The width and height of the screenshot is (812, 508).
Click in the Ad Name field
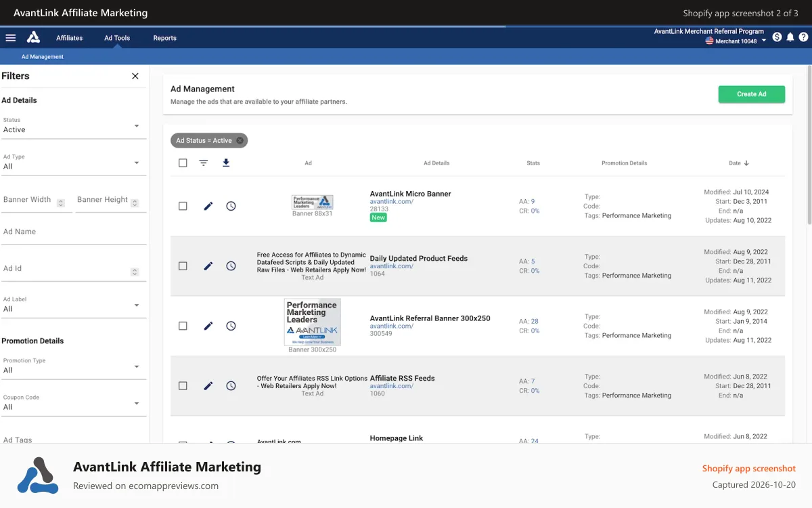coord(73,232)
